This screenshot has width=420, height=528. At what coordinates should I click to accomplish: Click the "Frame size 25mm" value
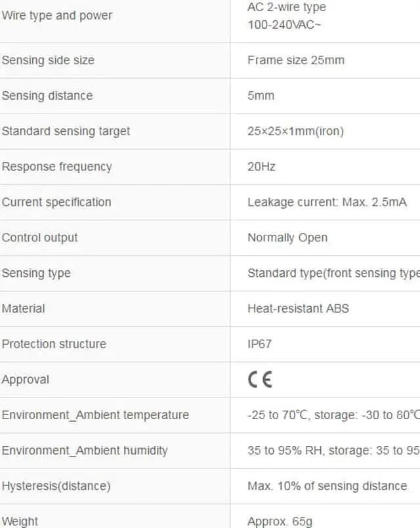[295, 60]
